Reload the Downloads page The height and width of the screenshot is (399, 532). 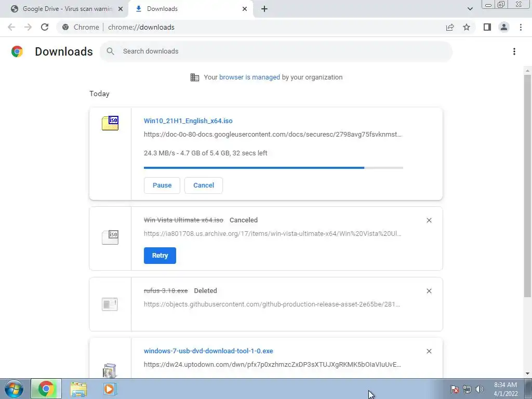coord(45,27)
